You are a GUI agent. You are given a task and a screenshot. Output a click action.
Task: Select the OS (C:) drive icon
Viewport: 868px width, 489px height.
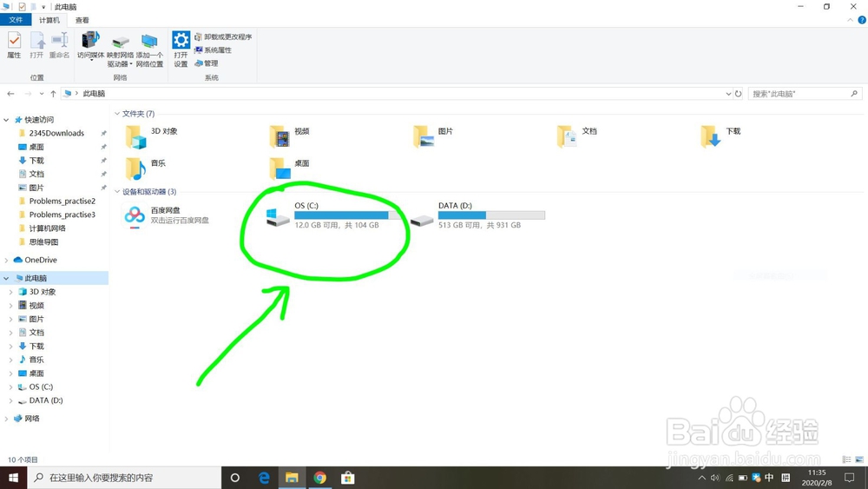click(x=278, y=217)
